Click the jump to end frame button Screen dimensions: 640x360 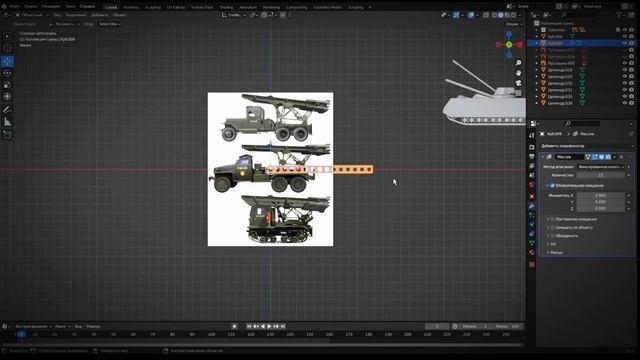coord(283,327)
